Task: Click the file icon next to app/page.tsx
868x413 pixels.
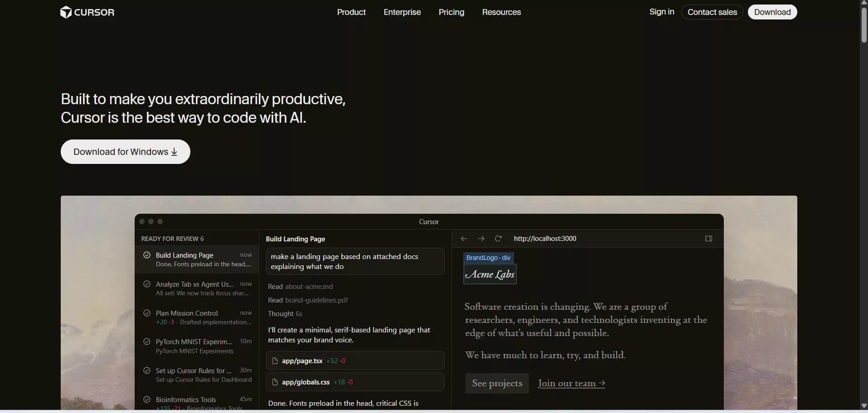Action: [x=275, y=361]
